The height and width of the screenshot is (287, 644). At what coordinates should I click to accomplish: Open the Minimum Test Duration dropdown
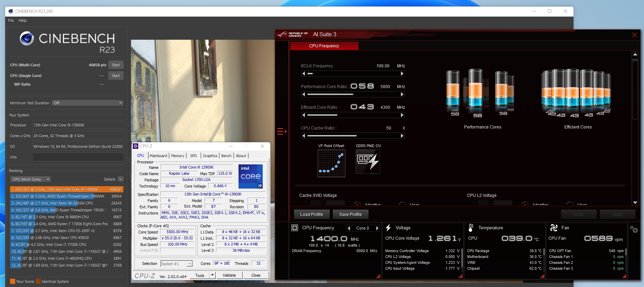pos(87,103)
